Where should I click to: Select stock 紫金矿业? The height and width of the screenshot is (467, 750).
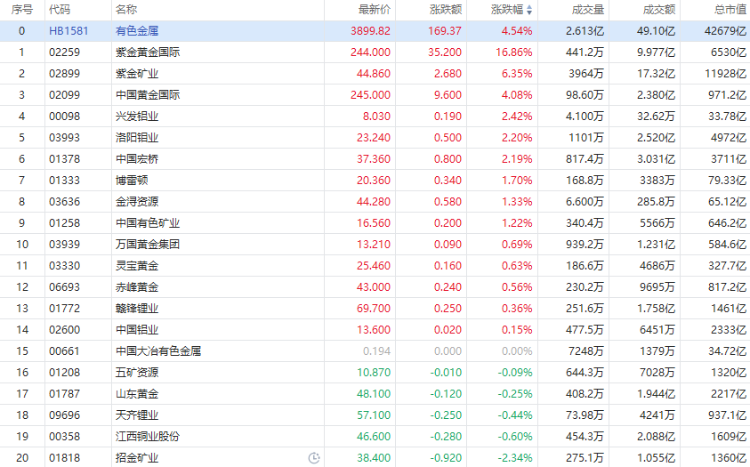pos(137,74)
